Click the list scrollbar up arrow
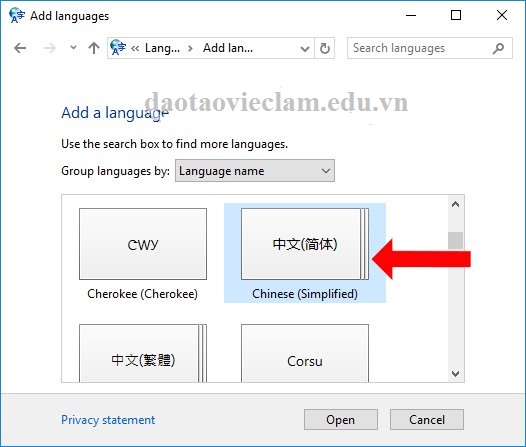The height and width of the screenshot is (447, 526). pos(455,204)
